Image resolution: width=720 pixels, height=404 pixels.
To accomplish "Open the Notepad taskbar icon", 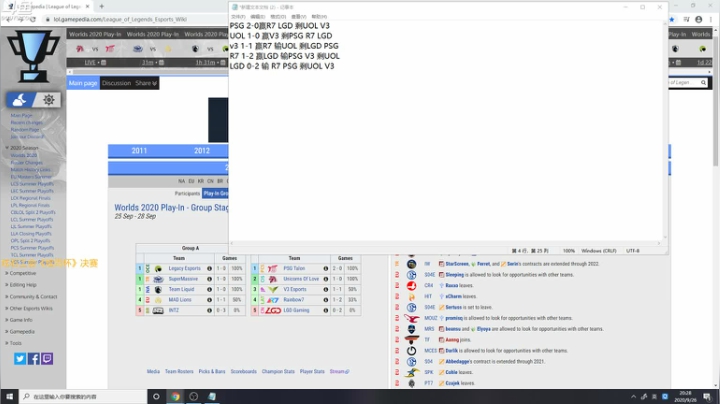I will (x=212, y=396).
